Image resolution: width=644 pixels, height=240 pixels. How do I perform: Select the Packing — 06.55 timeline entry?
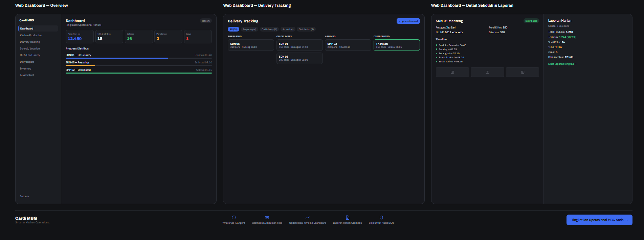[448, 49]
